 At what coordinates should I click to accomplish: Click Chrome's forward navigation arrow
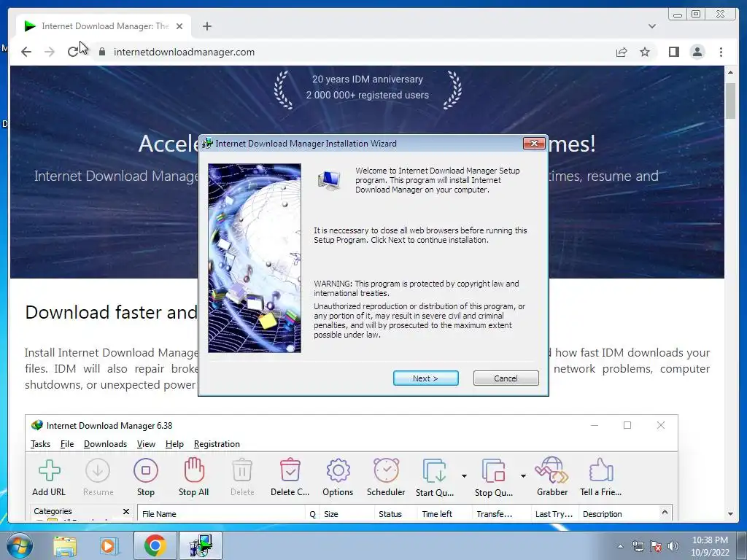50,52
